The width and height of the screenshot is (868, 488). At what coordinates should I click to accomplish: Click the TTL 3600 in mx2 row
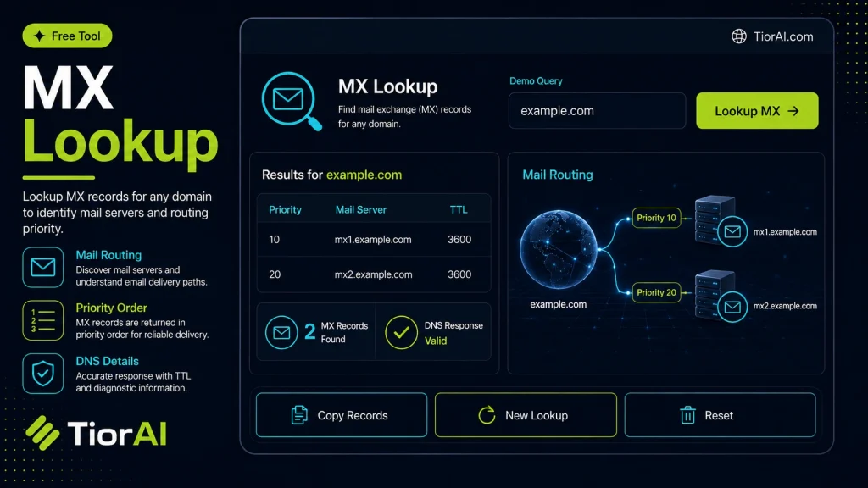(x=459, y=274)
